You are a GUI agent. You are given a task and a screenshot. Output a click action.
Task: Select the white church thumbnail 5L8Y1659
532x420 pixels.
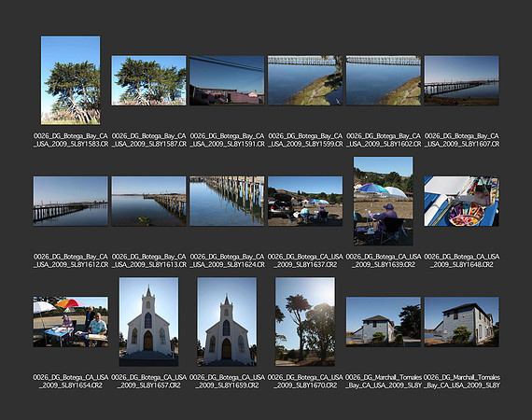coord(227,322)
